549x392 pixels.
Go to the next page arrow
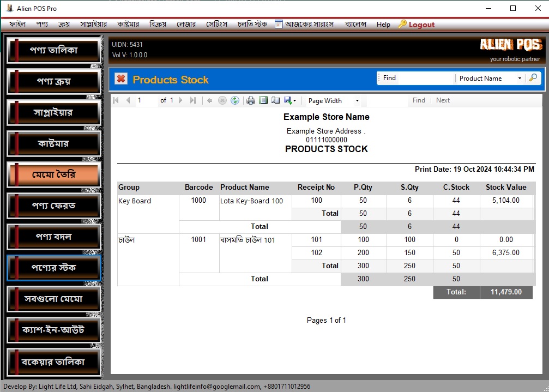pos(181,100)
